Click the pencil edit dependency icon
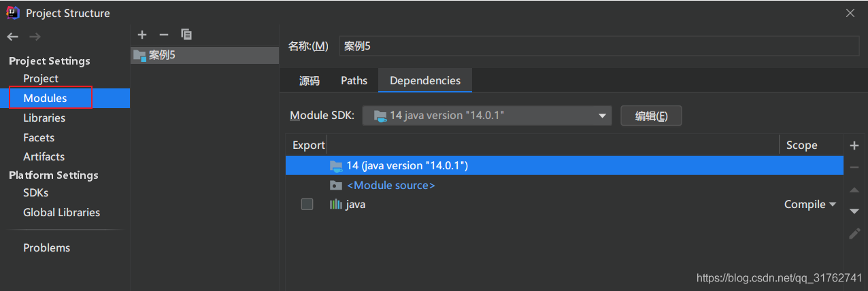 (854, 233)
